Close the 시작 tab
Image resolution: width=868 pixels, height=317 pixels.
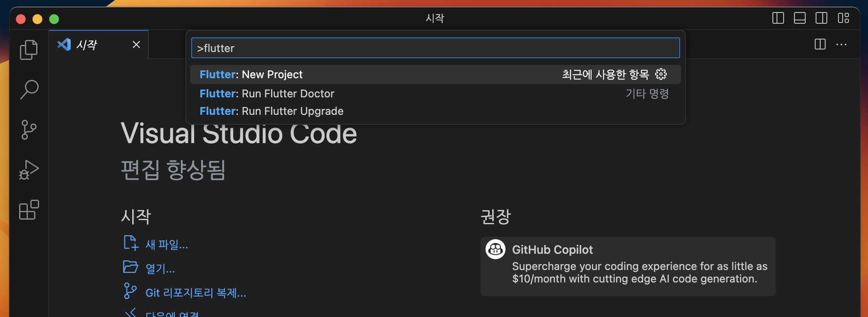click(136, 45)
